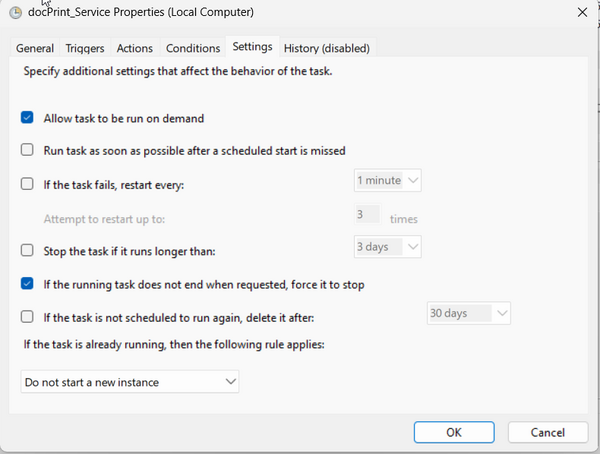Check the 'If the task fails, restart every' box

point(28,184)
